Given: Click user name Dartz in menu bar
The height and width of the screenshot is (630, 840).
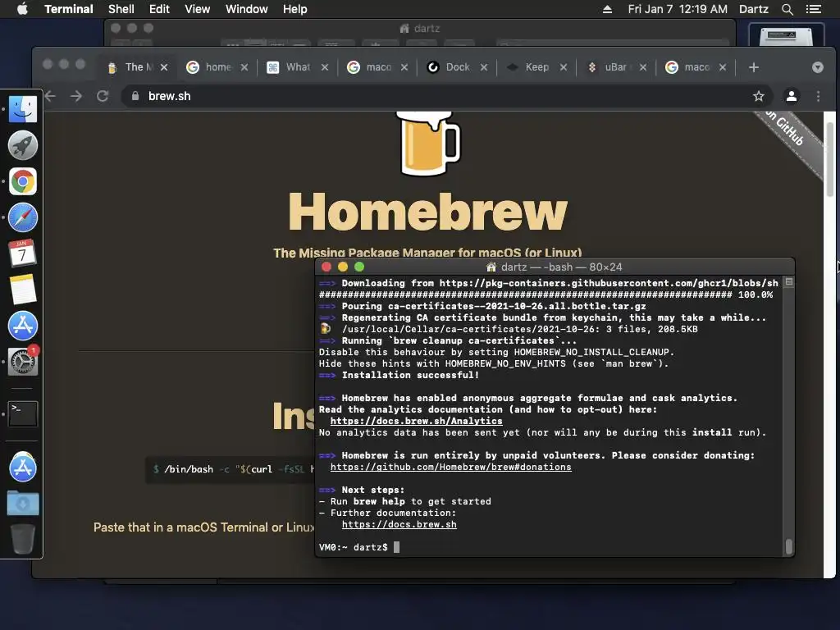Looking at the screenshot, I should (753, 9).
